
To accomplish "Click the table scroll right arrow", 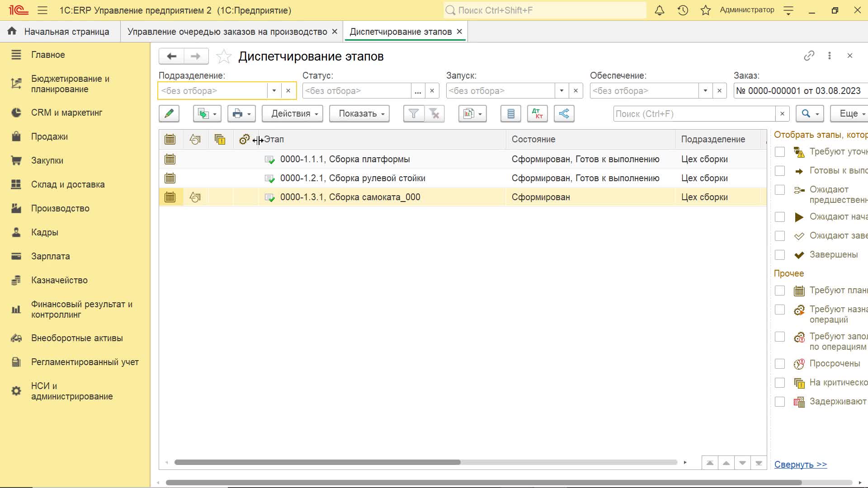I will click(x=685, y=462).
